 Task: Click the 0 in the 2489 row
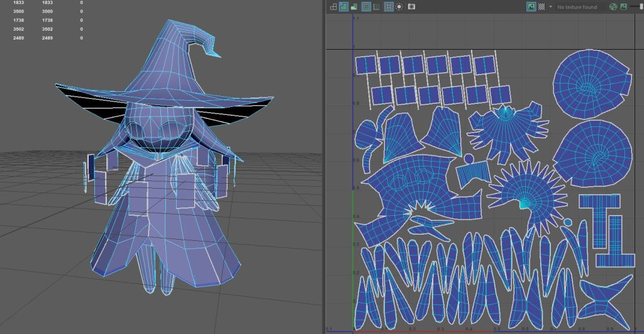point(81,38)
